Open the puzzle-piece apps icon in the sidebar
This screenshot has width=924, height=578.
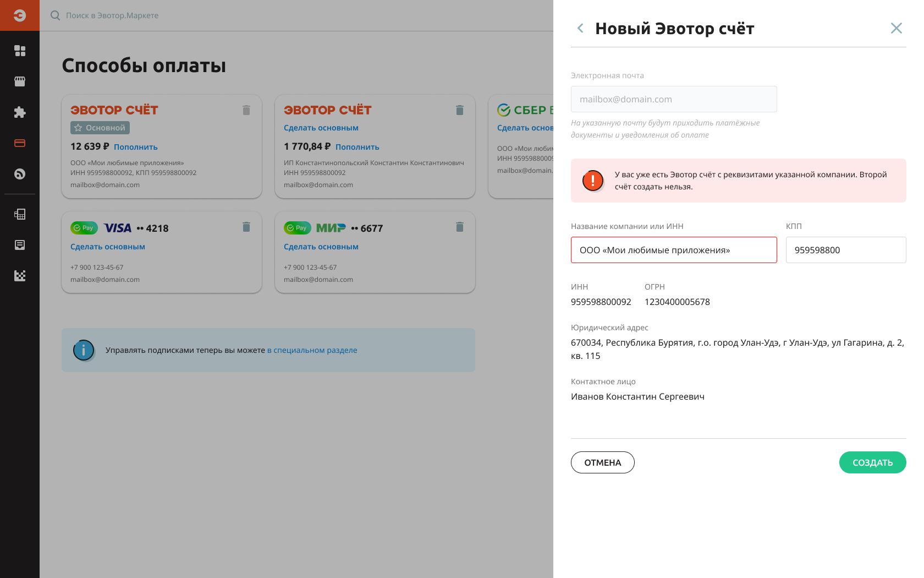[x=20, y=112]
